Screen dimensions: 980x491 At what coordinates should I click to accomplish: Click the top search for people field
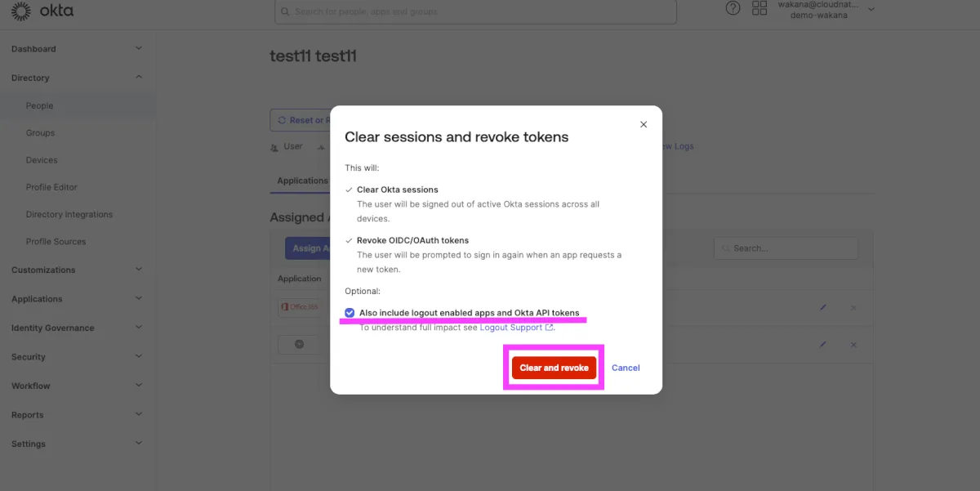tap(475, 11)
